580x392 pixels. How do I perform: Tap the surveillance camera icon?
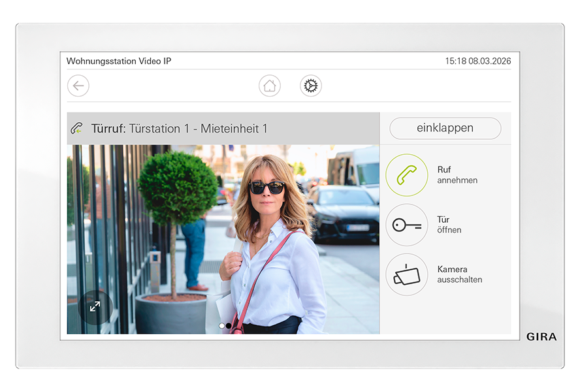coord(406,274)
